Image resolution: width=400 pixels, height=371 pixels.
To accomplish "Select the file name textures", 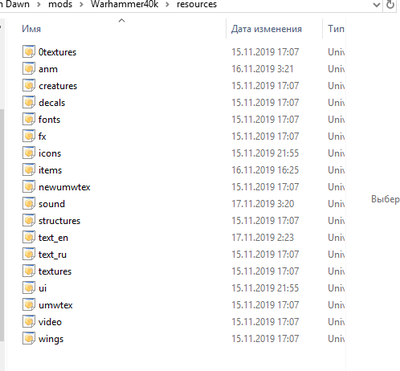I will [x=55, y=271].
